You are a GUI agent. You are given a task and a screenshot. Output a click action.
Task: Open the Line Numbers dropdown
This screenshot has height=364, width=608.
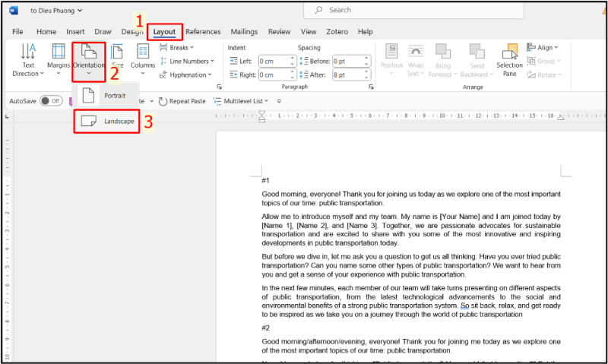[x=188, y=61]
